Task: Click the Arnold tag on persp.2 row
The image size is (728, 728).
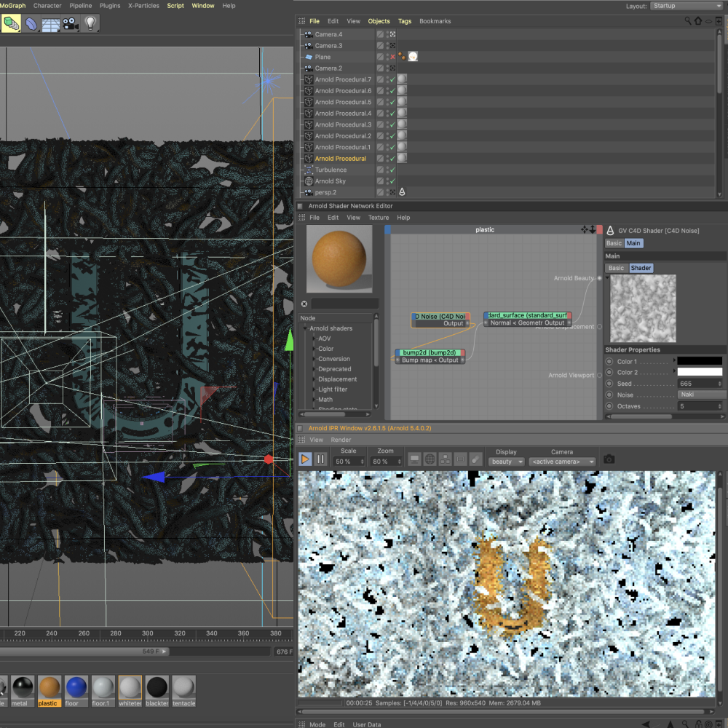Action: [x=402, y=191]
